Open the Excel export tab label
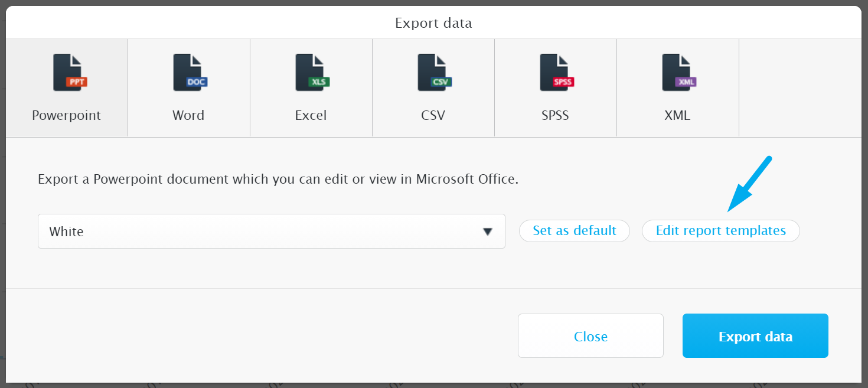Screen dimensions: 868x388 pyautogui.click(x=311, y=115)
